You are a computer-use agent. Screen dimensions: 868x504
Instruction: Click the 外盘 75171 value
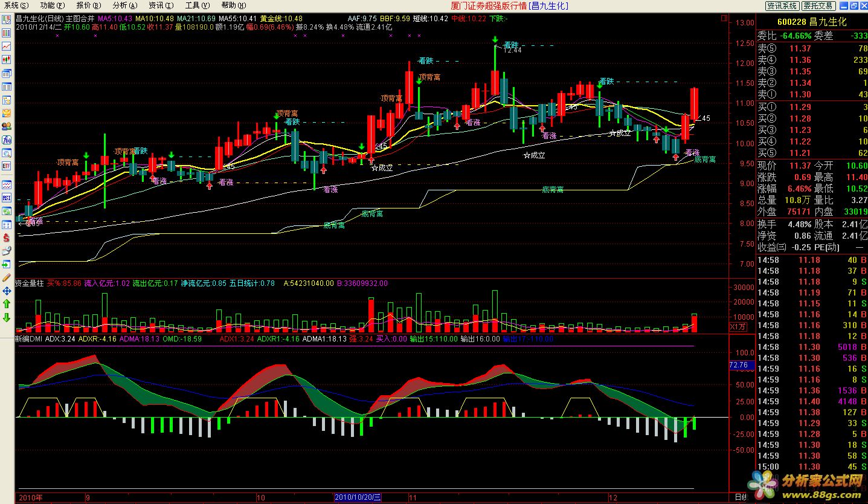tap(799, 212)
